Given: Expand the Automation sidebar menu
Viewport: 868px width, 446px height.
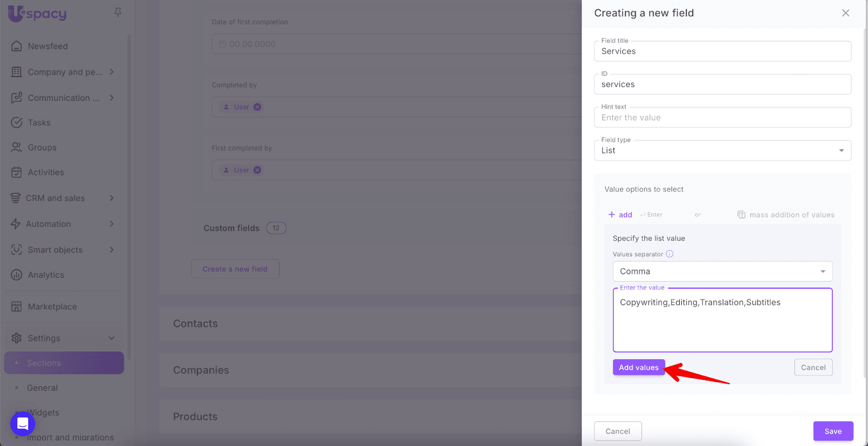Looking at the screenshot, I should (112, 224).
